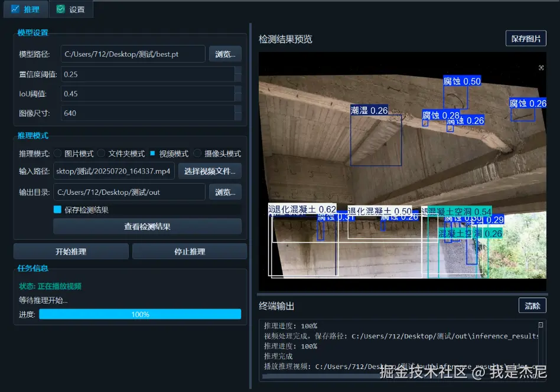Screen dimensions: 560x392
Task: Click the 设置 tab checkmark icon
Action: point(61,9)
